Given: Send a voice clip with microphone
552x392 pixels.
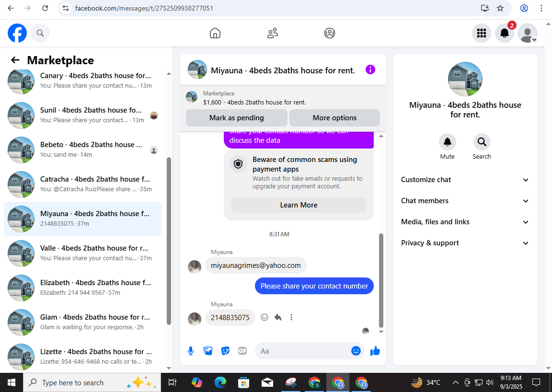Looking at the screenshot, I should pos(190,351).
